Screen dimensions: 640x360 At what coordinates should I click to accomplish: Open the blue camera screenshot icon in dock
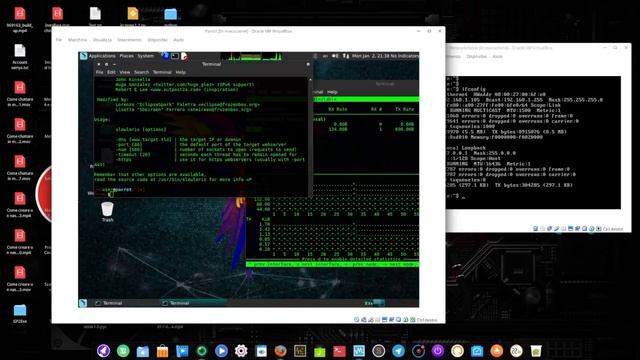coord(477,351)
